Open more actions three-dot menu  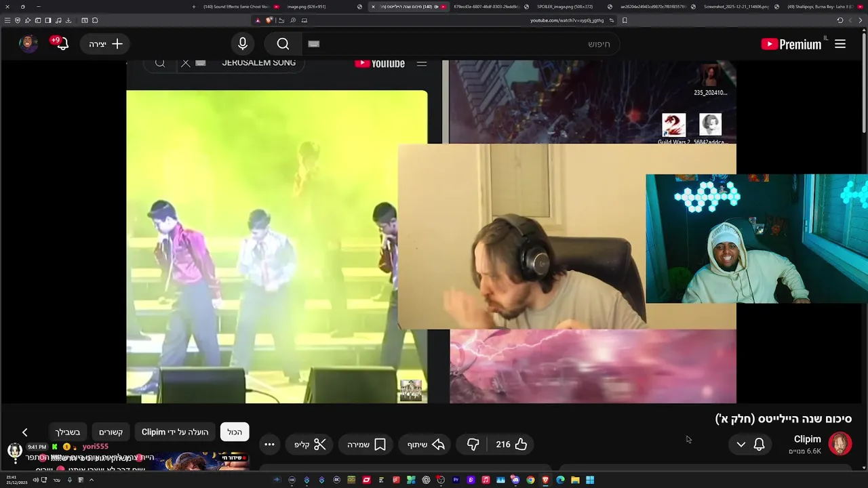269,445
